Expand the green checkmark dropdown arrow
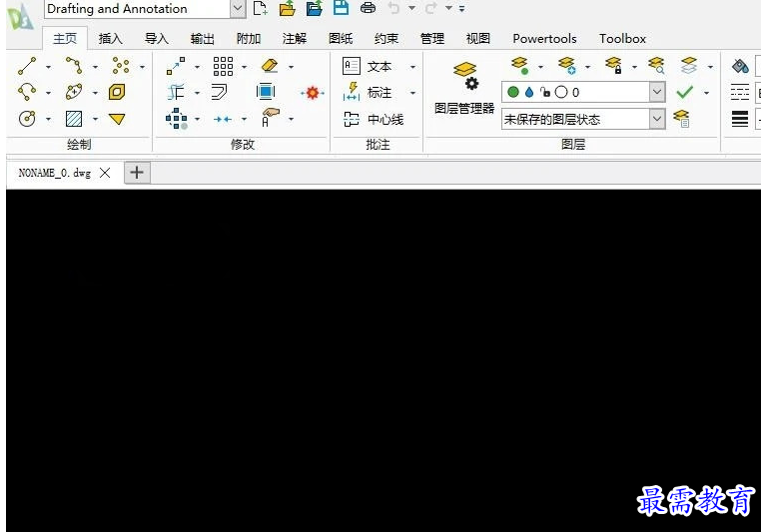761x532 pixels. [x=707, y=93]
